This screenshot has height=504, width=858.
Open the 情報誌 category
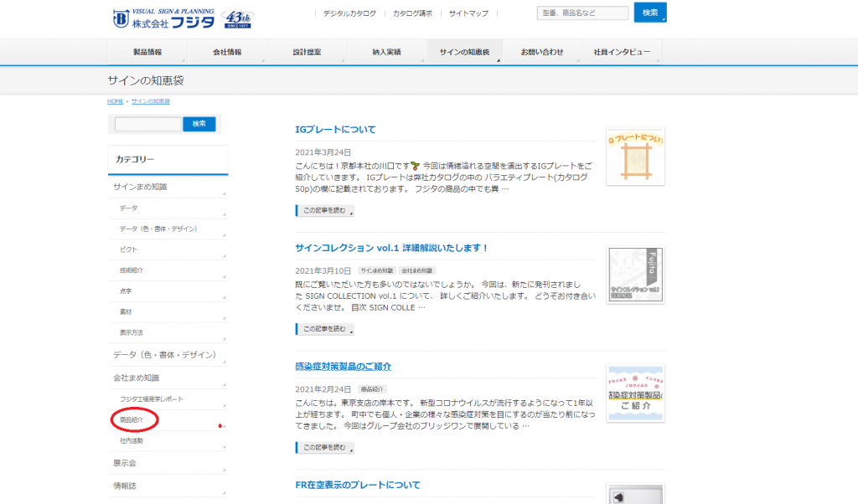click(x=168, y=486)
